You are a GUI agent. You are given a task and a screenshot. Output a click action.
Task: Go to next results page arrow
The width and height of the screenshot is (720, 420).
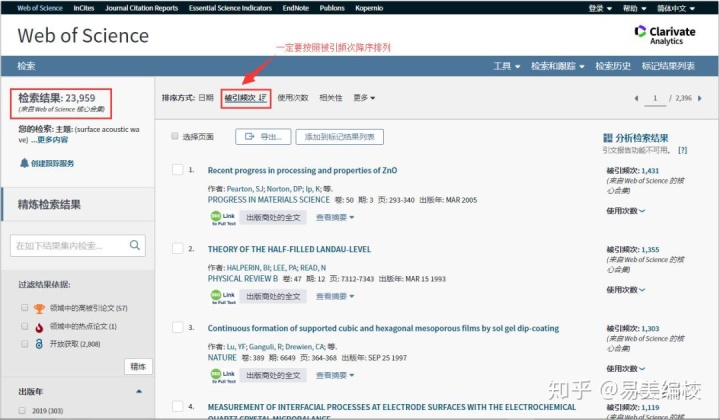pos(699,98)
